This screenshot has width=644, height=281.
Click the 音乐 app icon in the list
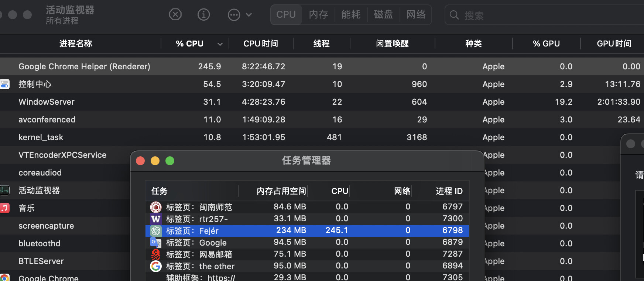click(x=4, y=208)
